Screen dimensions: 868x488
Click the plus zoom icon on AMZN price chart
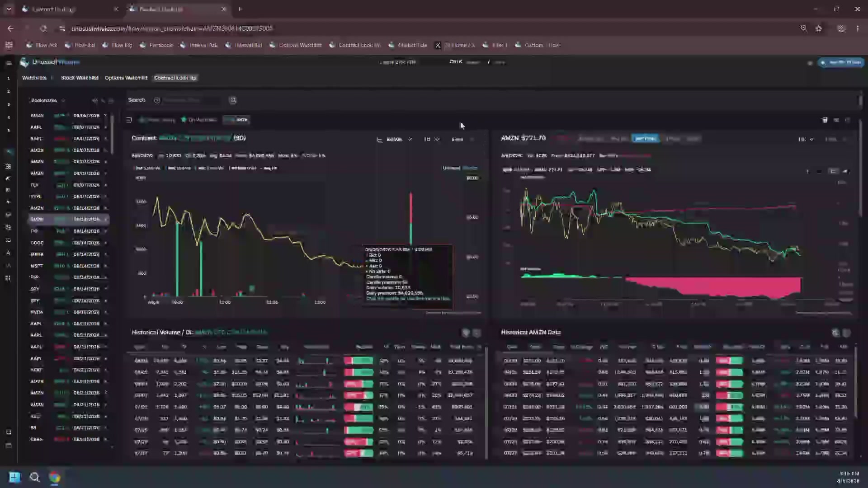tap(807, 171)
